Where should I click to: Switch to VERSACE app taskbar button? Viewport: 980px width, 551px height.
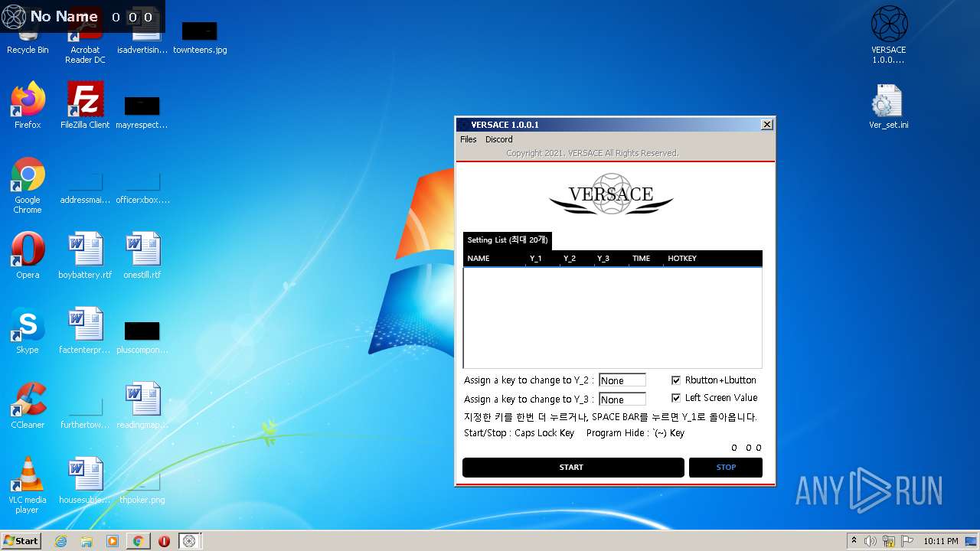tap(190, 541)
